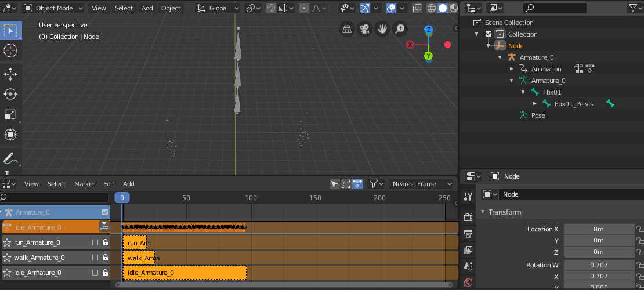Select the Scale tool
This screenshot has height=290, width=644.
pyautogui.click(x=10, y=114)
